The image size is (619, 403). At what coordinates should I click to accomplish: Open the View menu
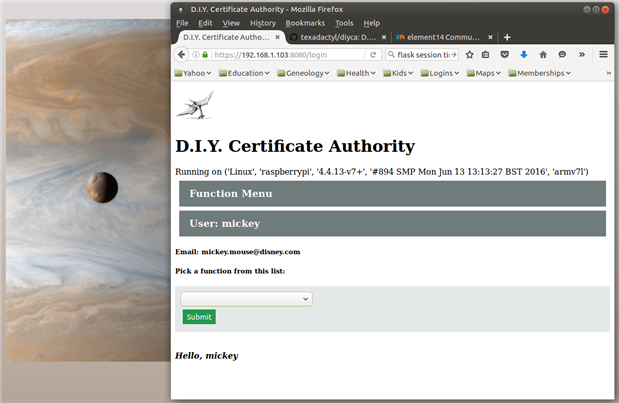pos(231,23)
